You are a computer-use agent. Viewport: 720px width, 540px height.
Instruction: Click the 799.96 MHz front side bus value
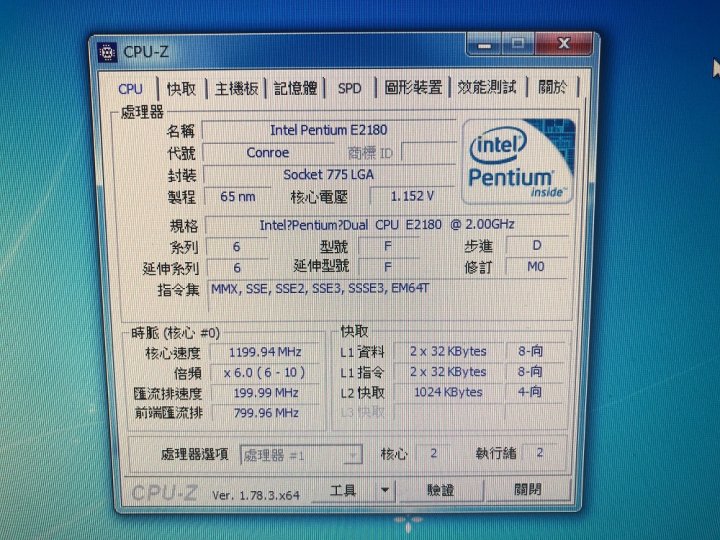click(265, 413)
